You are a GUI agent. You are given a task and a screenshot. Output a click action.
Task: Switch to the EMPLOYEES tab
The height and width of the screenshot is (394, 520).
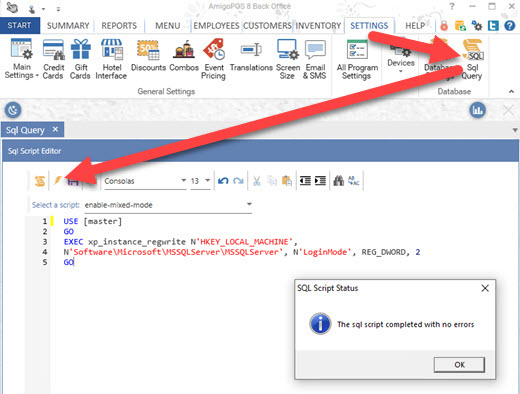click(216, 26)
